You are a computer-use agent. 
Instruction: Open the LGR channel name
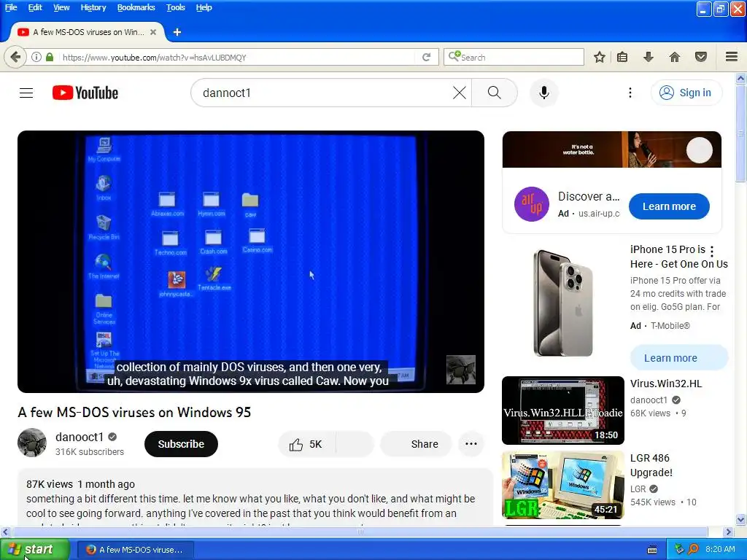[638, 489]
